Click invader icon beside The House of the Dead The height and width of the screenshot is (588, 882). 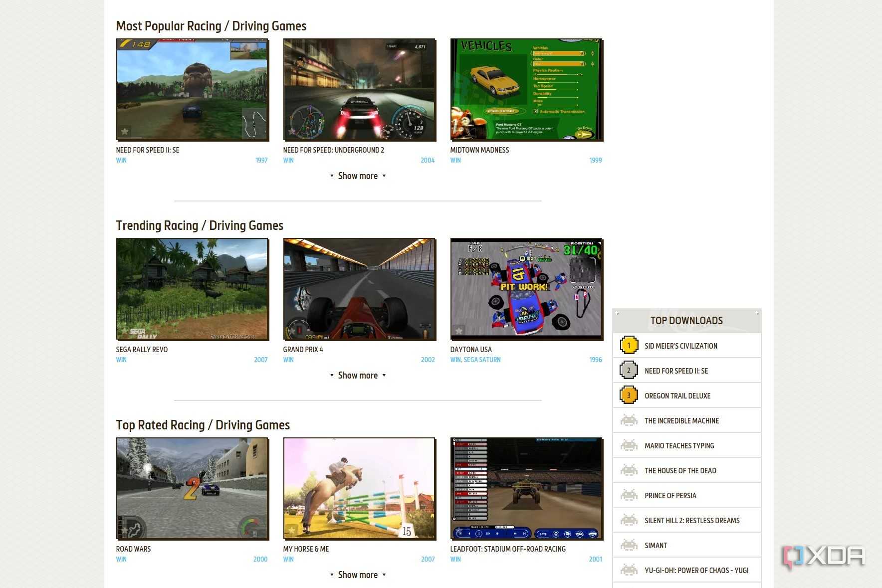(x=629, y=470)
